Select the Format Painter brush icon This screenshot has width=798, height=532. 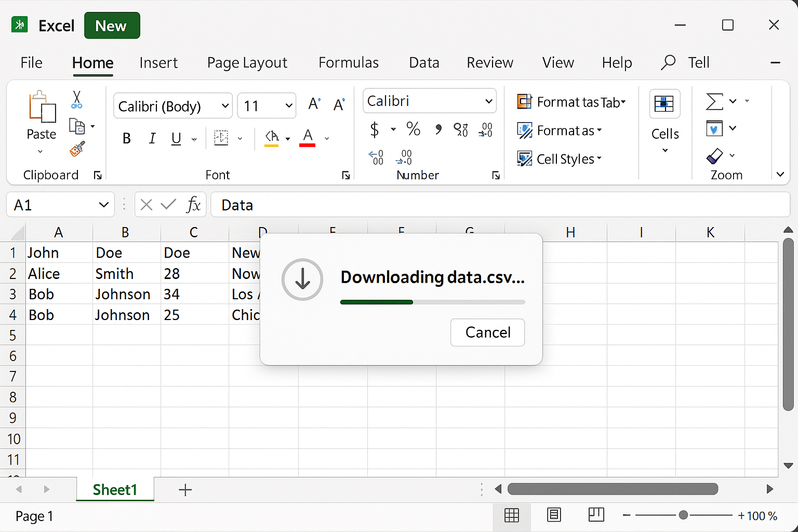(77, 149)
